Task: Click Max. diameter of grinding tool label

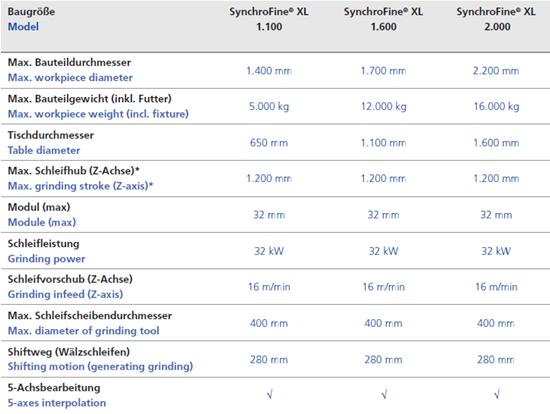Action: coord(83,331)
